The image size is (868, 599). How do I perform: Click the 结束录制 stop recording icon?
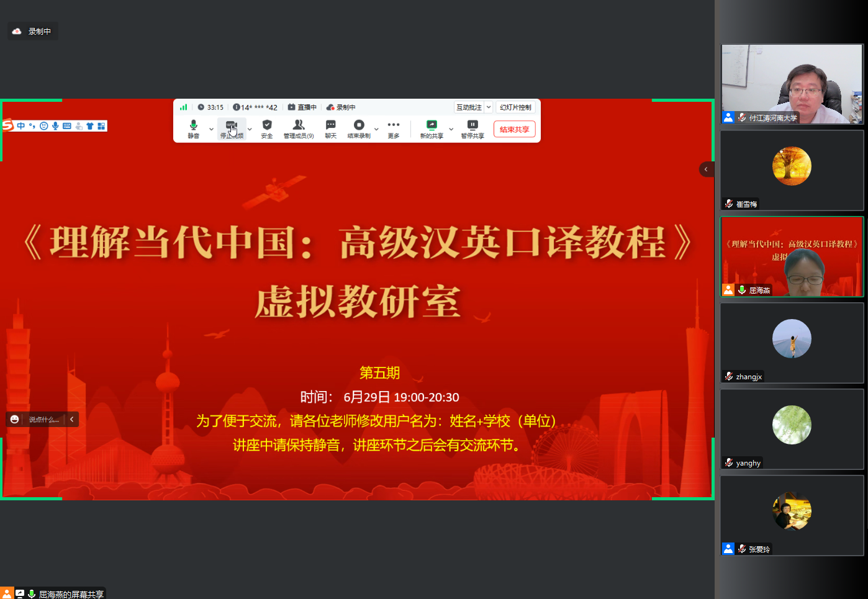pos(359,128)
